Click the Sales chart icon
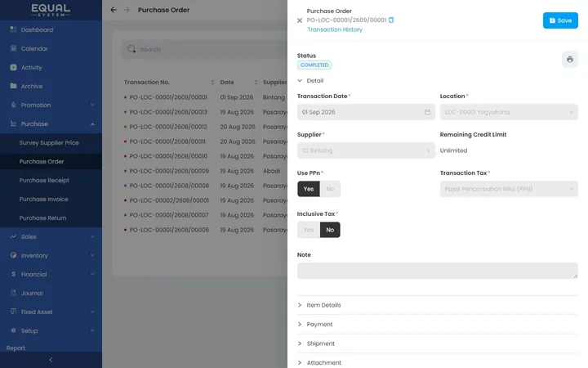 click(x=13, y=236)
